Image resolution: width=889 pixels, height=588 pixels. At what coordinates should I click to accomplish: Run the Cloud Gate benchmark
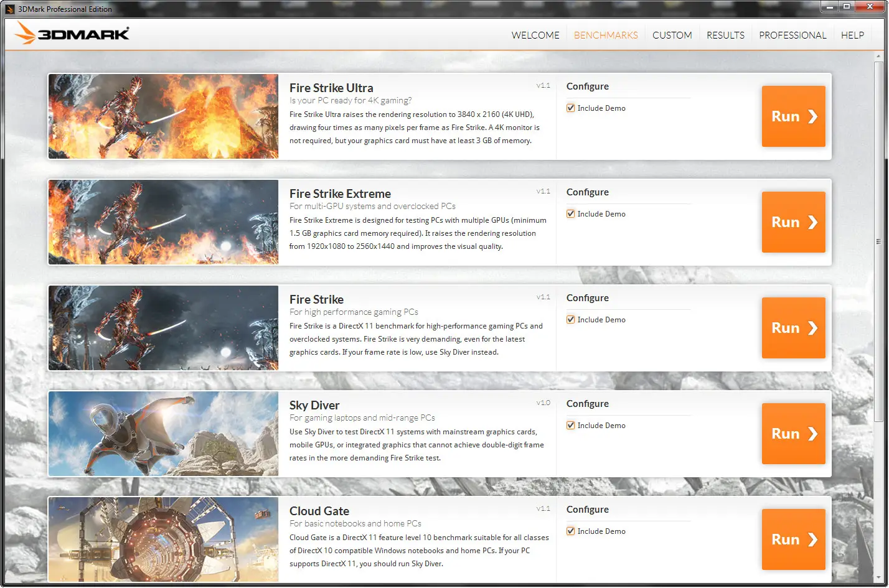[794, 539]
